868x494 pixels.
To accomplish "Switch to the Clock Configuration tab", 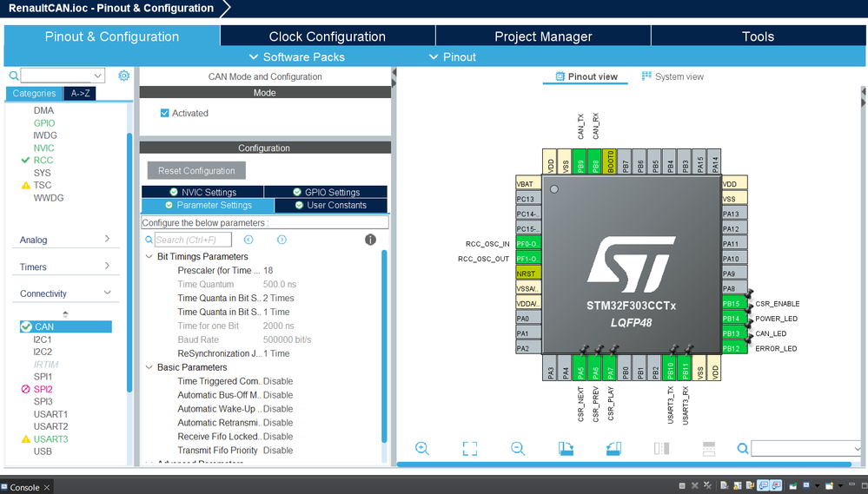I will point(328,36).
